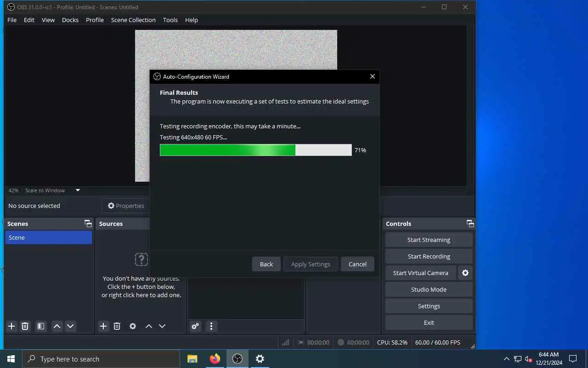Expand the Scale to Window dropdown
Image resolution: width=588 pixels, height=368 pixels.
[78, 190]
